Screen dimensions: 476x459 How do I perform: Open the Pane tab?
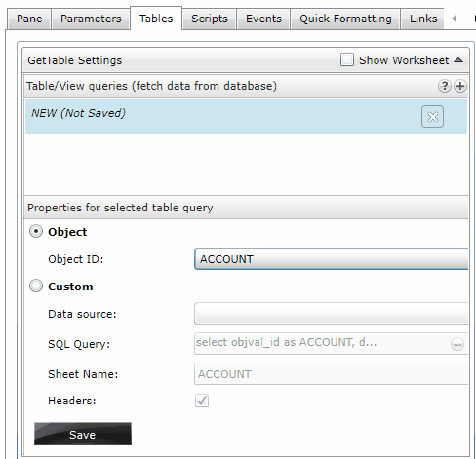coord(29,19)
